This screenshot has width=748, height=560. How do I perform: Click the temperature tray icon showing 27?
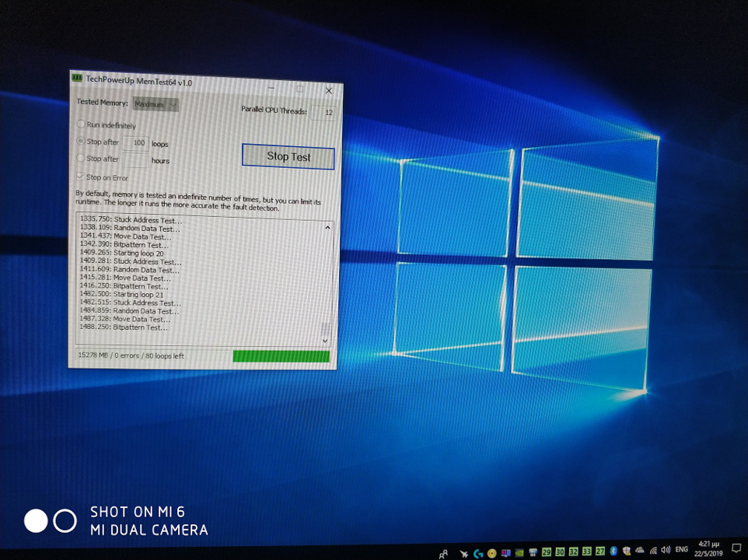point(599,551)
